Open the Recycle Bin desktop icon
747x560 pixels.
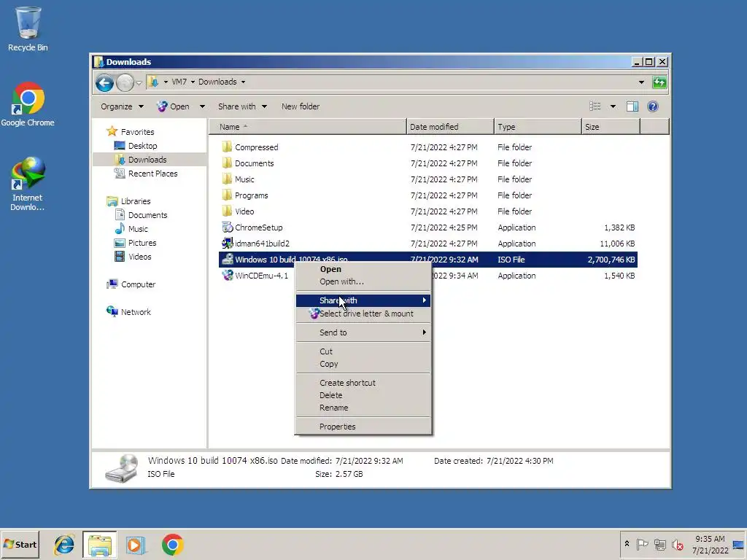click(28, 28)
